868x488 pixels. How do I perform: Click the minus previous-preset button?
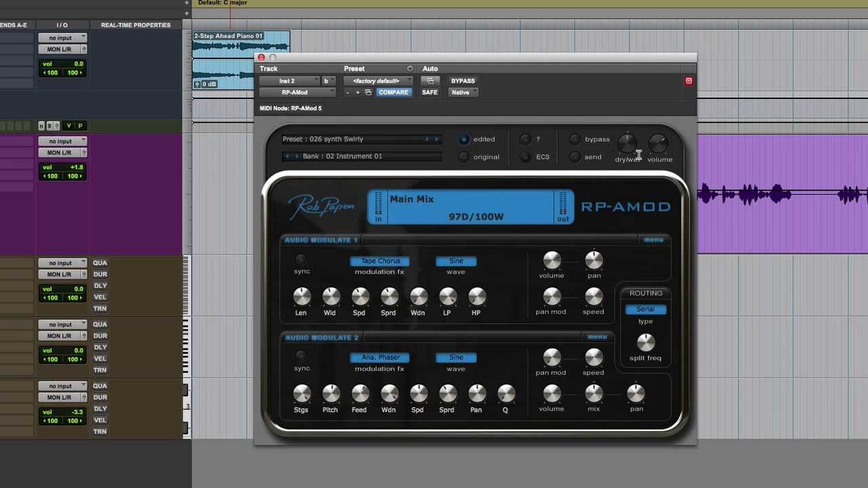tap(347, 92)
